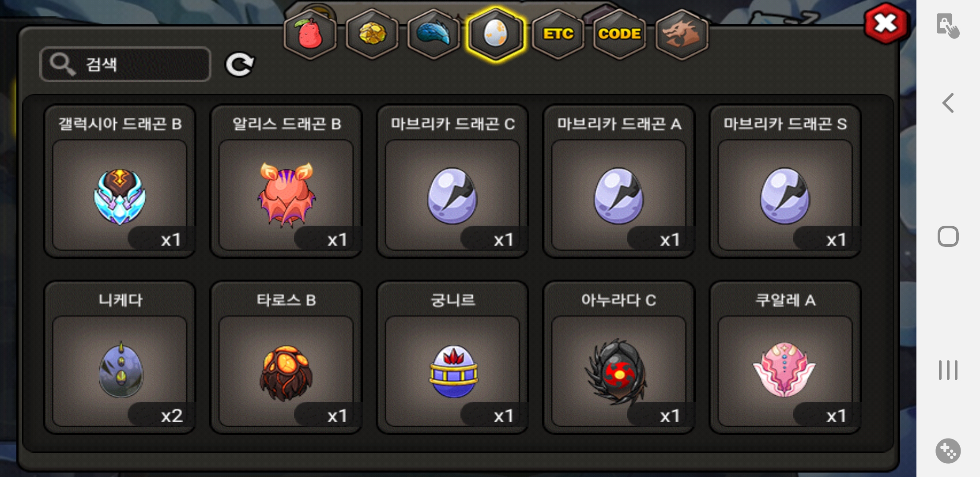Choose the 타로스 B lava egg
Image resolution: width=980 pixels, height=477 pixels.
point(286,357)
